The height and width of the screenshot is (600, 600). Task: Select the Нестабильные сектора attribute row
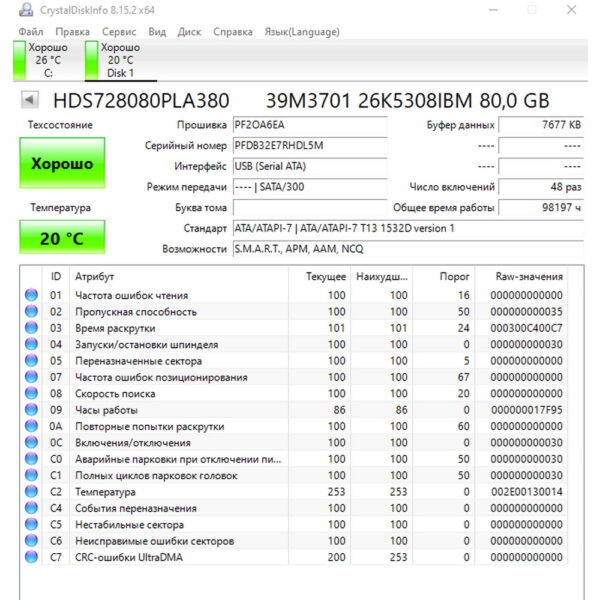click(294, 525)
